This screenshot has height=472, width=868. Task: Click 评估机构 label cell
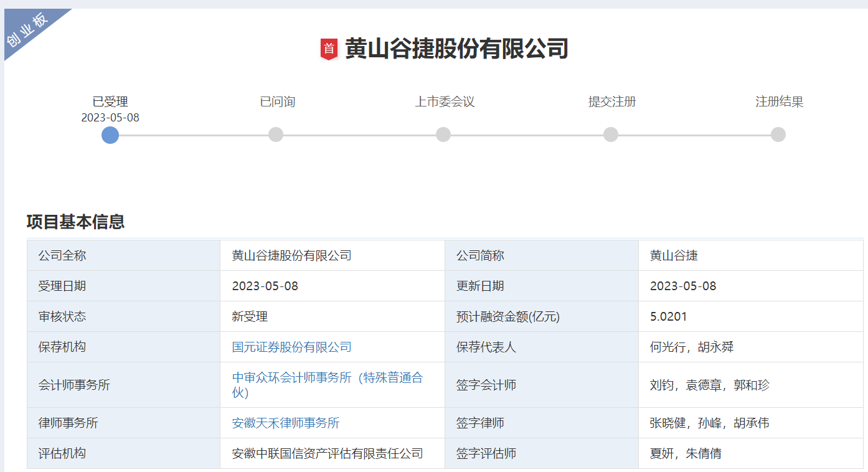[x=123, y=453]
